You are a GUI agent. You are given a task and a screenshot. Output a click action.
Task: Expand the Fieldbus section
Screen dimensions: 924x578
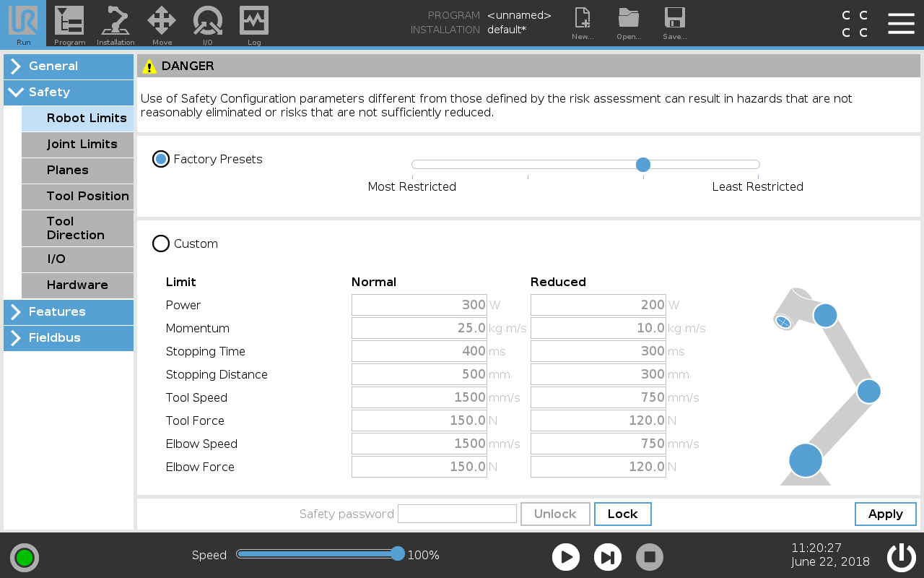tap(69, 338)
